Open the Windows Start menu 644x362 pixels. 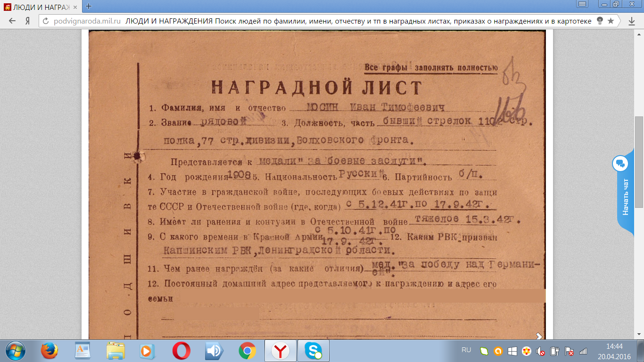click(16, 351)
